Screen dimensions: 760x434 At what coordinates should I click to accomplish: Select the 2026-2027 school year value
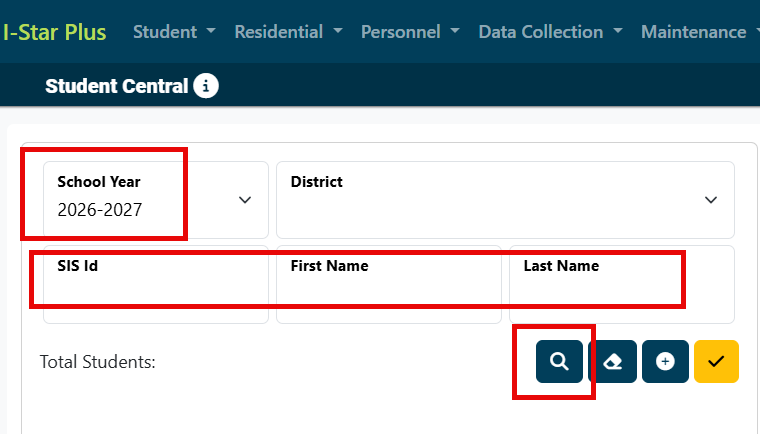coord(100,210)
